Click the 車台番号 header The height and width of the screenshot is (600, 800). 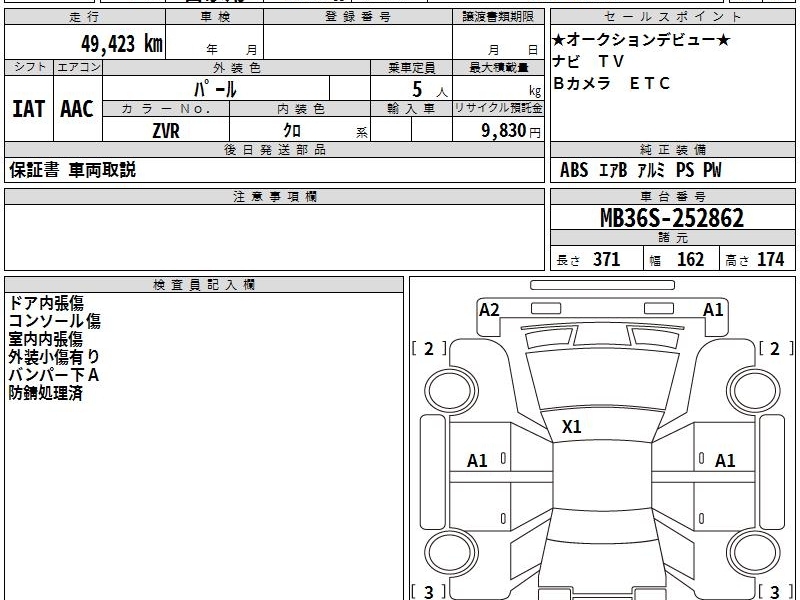click(672, 197)
